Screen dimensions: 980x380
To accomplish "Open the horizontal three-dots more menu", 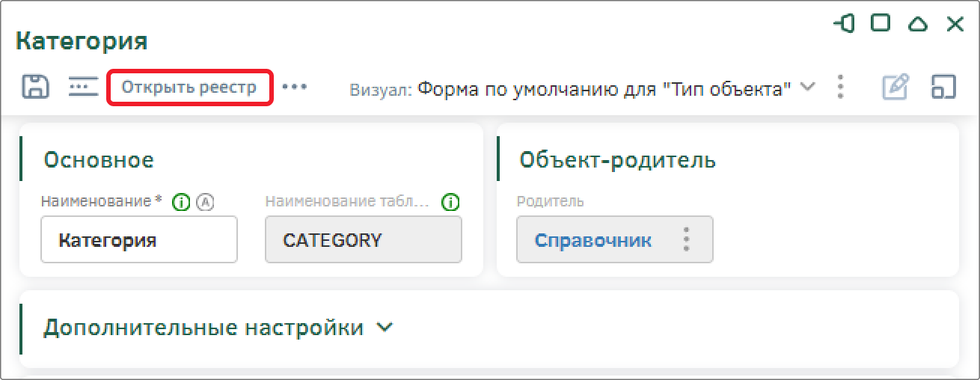I will coord(295,87).
